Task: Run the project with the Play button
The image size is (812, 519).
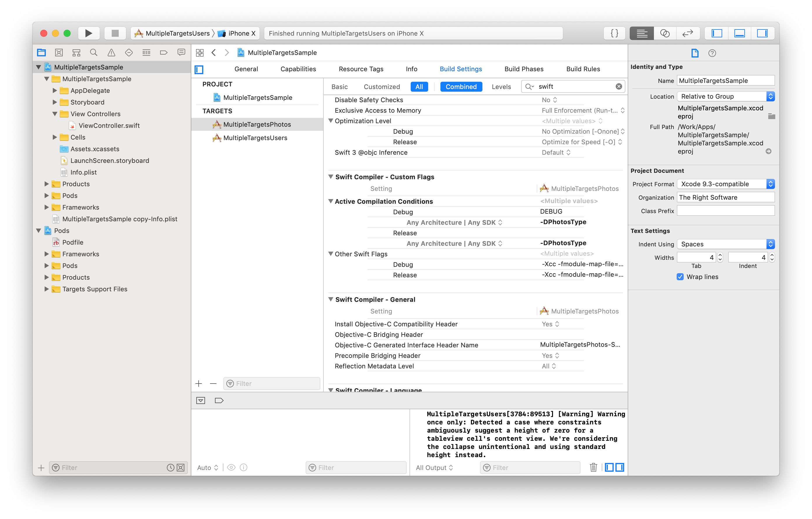Action: 89,33
